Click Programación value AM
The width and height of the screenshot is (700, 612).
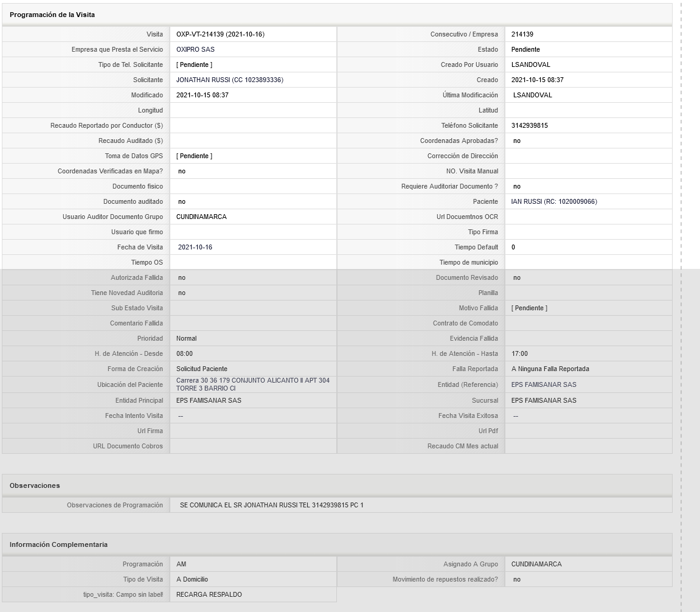(181, 564)
